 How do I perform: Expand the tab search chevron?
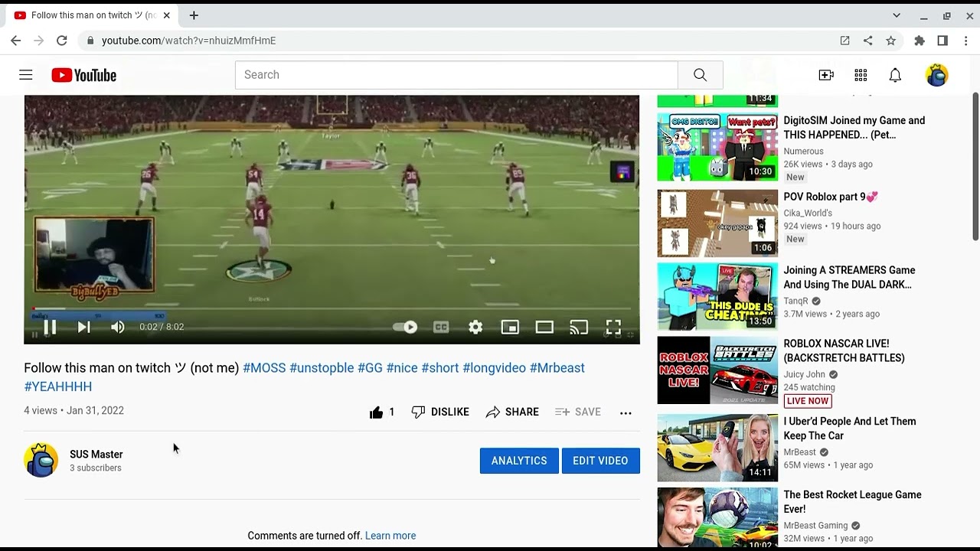[x=897, y=15]
